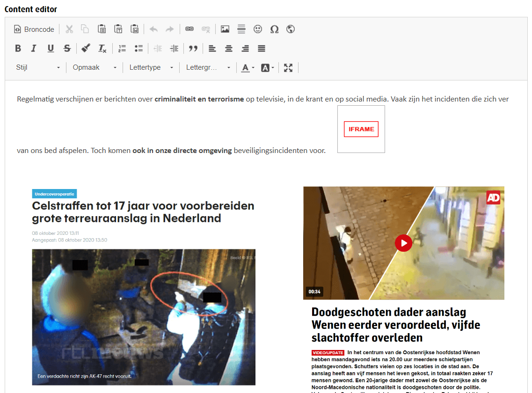The width and height of the screenshot is (532, 393).
Task: Click the Undercoveroperatie tag label
Action: pyautogui.click(x=54, y=194)
